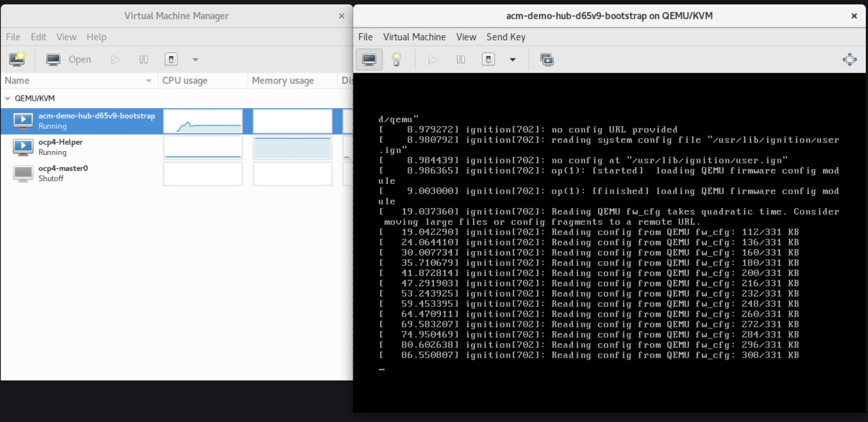This screenshot has width=868, height=422.
Task: Click the pause icon in Virtual Machine Manager
Action: click(x=144, y=60)
